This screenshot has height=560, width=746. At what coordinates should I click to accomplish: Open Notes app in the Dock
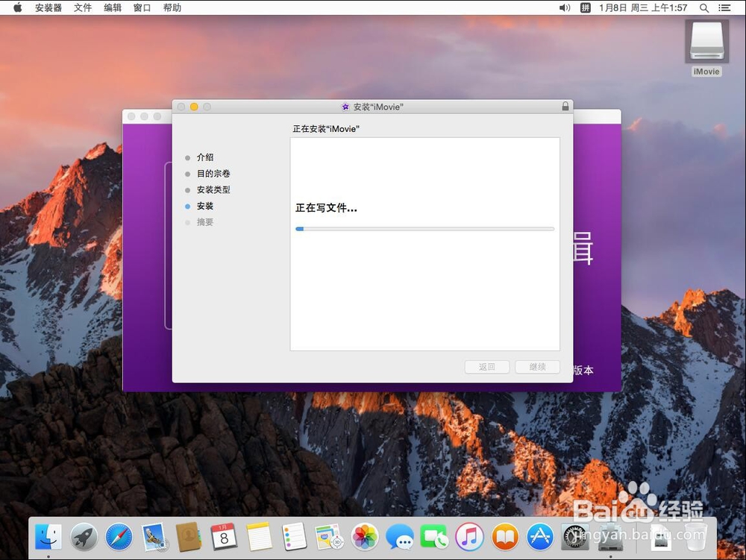point(260,537)
